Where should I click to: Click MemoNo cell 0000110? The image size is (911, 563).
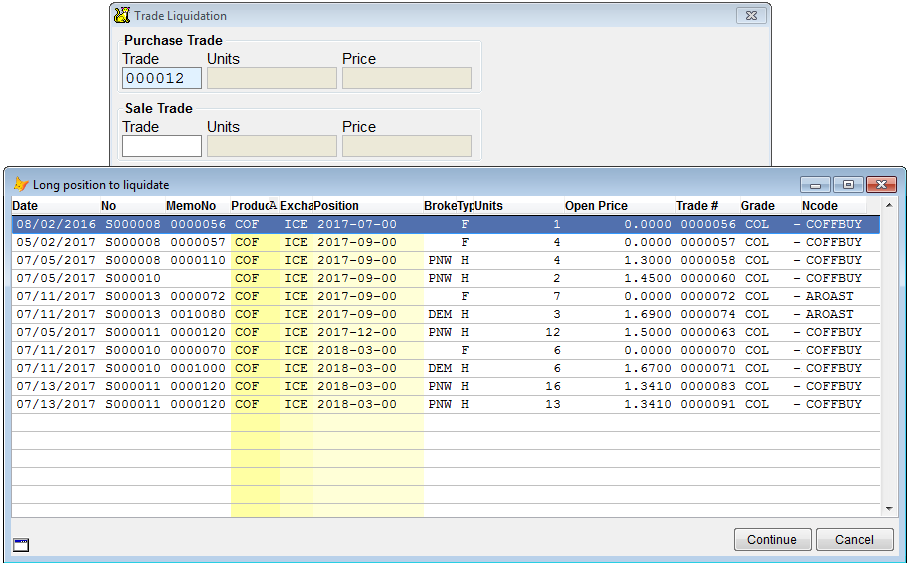[x=198, y=260]
